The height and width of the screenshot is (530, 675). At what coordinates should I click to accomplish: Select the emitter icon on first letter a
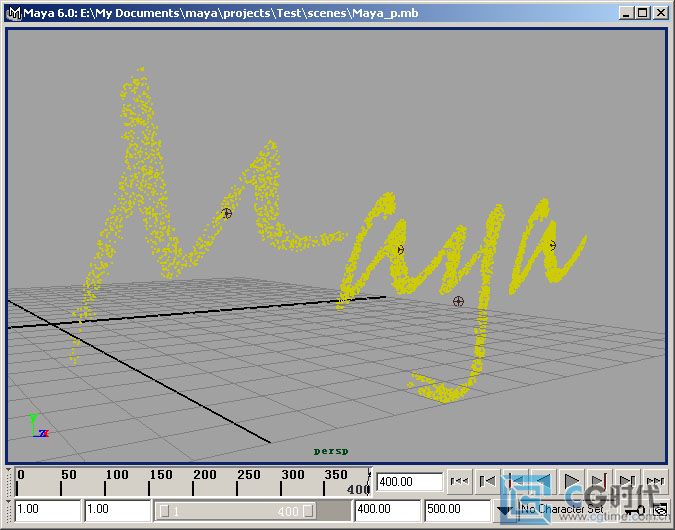pos(400,250)
